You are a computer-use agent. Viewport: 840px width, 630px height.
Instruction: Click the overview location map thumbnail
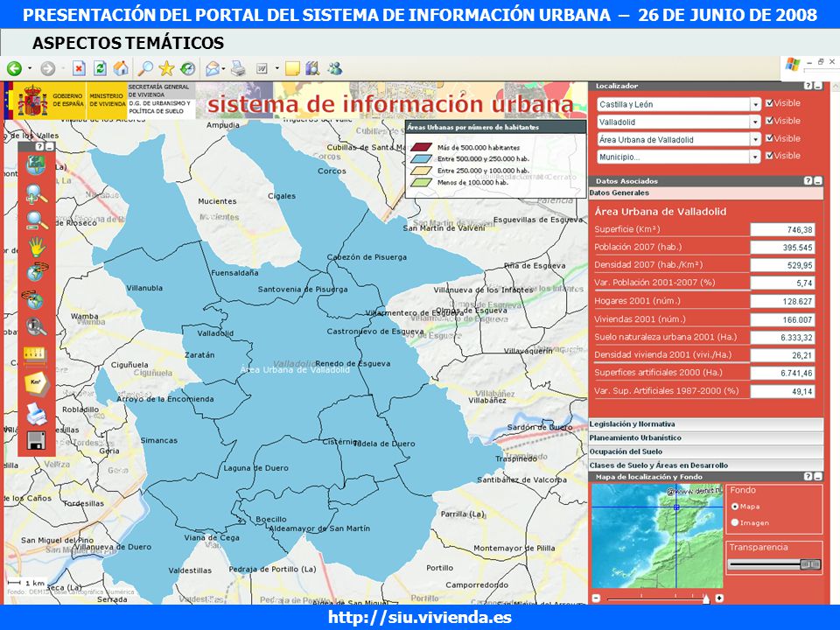tap(657, 535)
